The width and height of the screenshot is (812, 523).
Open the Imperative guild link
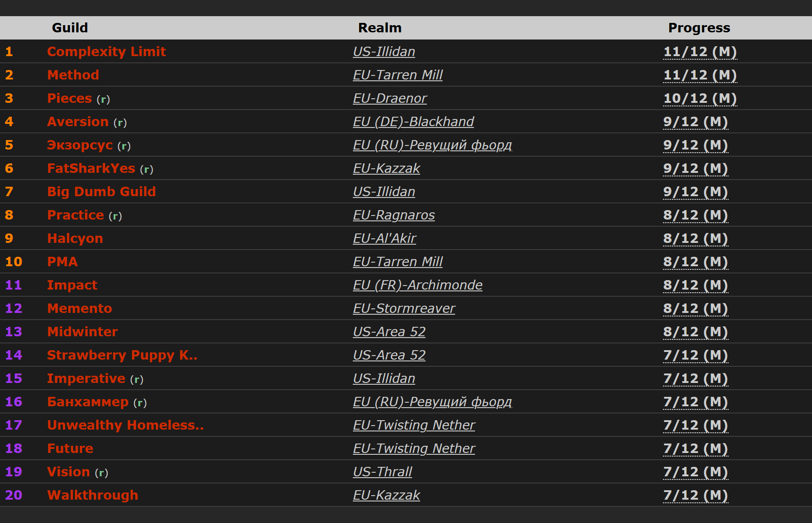[x=86, y=378]
